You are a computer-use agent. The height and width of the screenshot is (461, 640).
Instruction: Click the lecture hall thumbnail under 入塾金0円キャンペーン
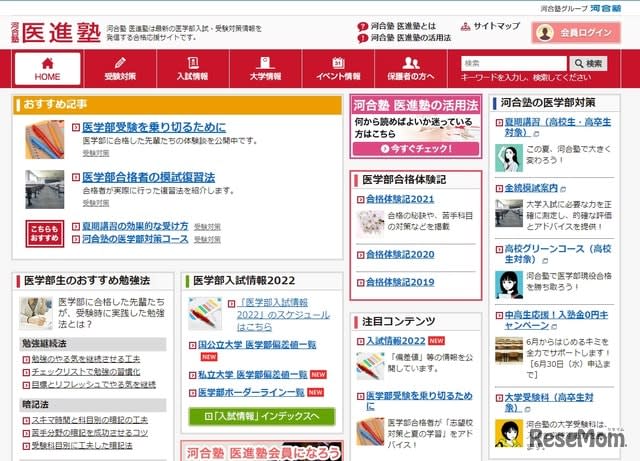(509, 350)
